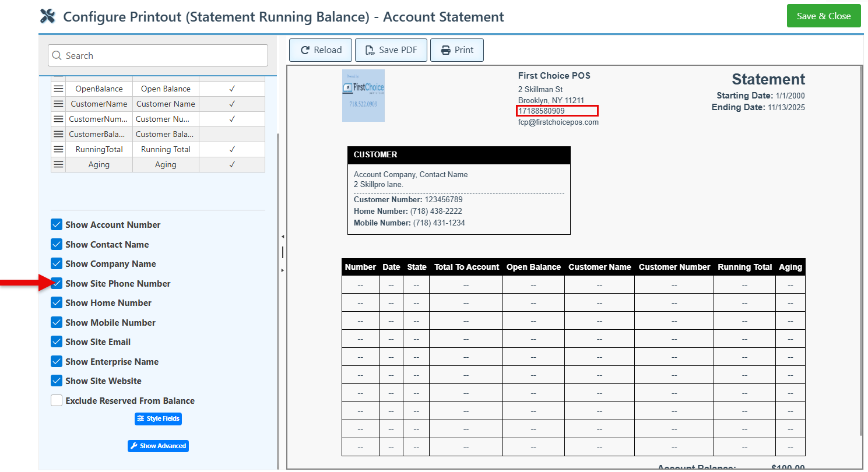The width and height of the screenshot is (868, 472).
Task: Enable Exclude Reserved From Balance
Action: point(57,401)
